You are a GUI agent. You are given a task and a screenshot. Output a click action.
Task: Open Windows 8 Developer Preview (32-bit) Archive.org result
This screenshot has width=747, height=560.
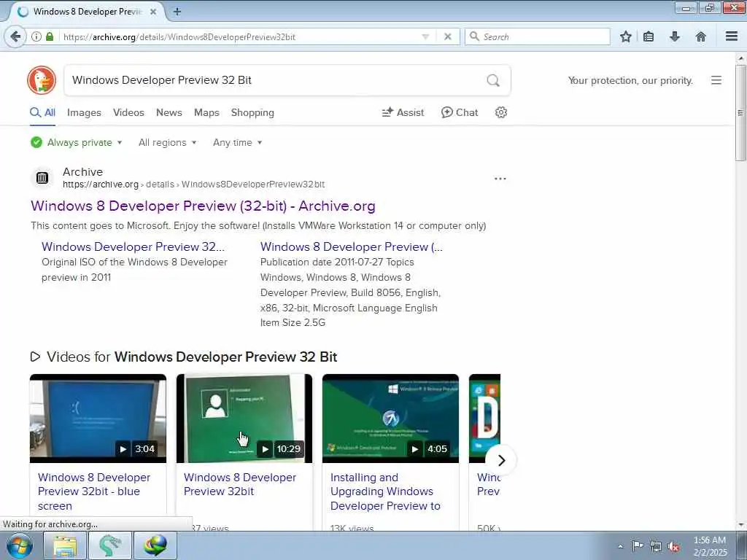(x=203, y=206)
